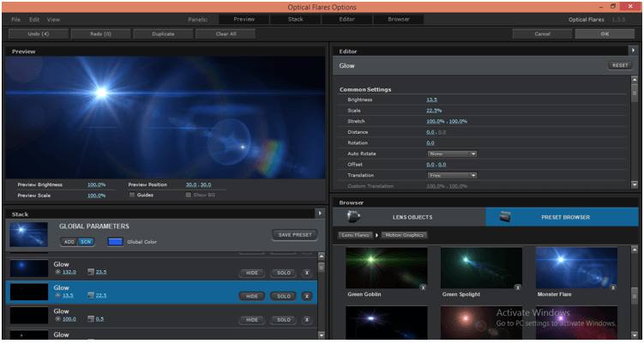Image resolution: width=644 pixels, height=344 pixels.
Task: Click the Preset Browser folder icon
Action: click(x=505, y=217)
